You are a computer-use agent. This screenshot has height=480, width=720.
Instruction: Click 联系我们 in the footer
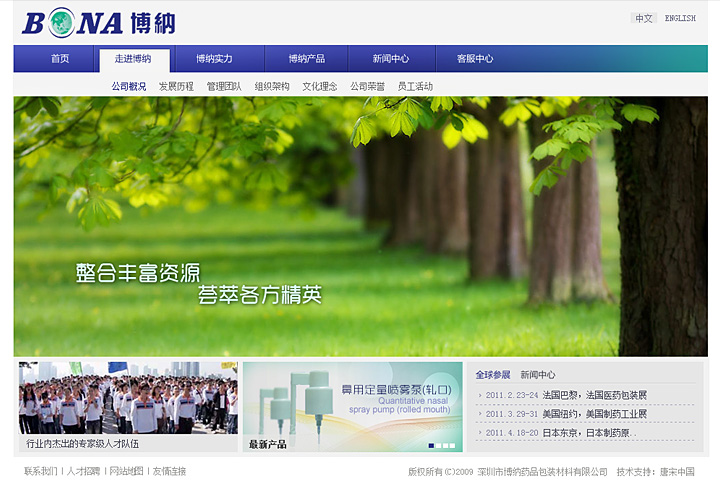point(40,471)
